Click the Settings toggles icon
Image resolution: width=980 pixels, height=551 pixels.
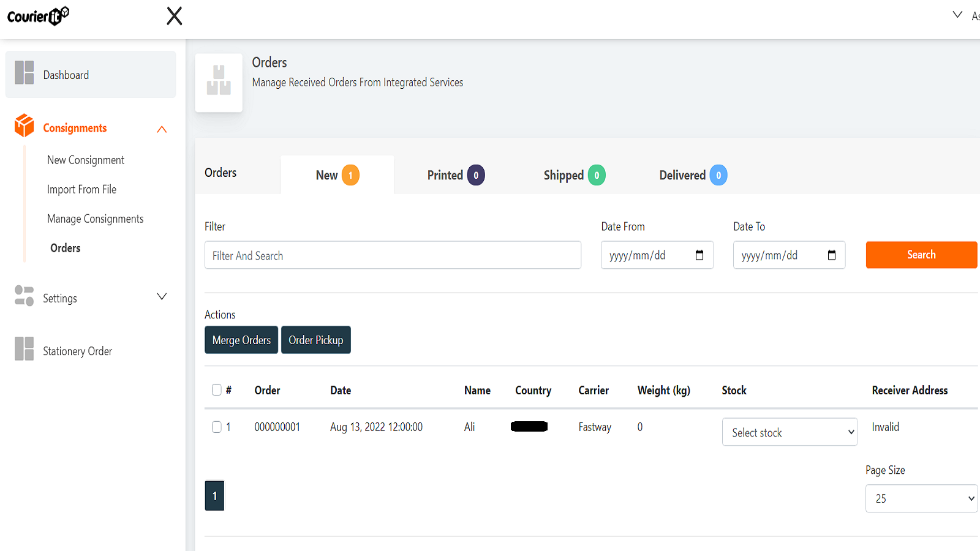[24, 296]
